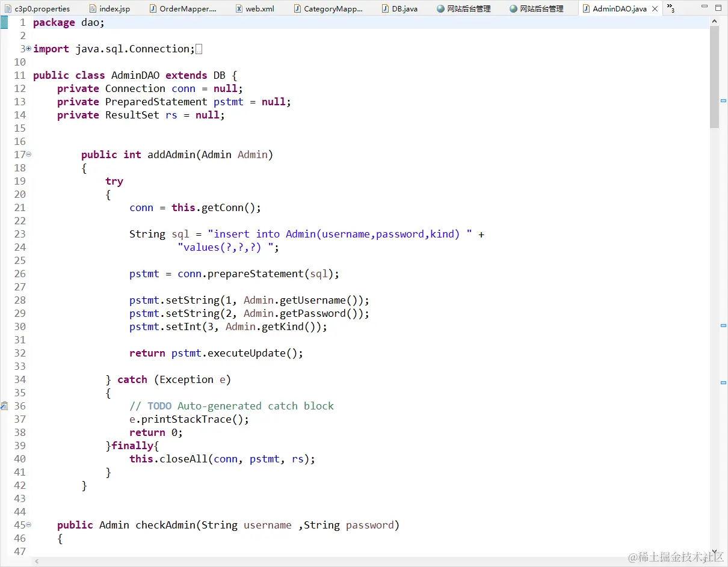The width and height of the screenshot is (728, 567).
Task: Switch to the CategoryMapp... tab
Action: pyautogui.click(x=329, y=8)
